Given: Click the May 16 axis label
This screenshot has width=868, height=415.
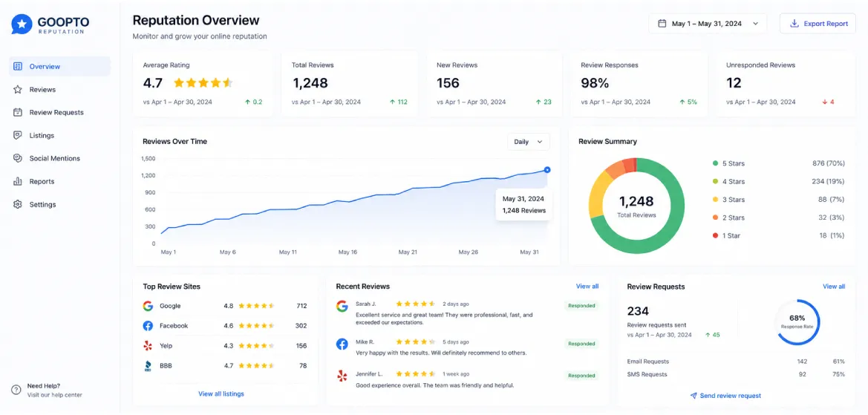Looking at the screenshot, I should (347, 252).
